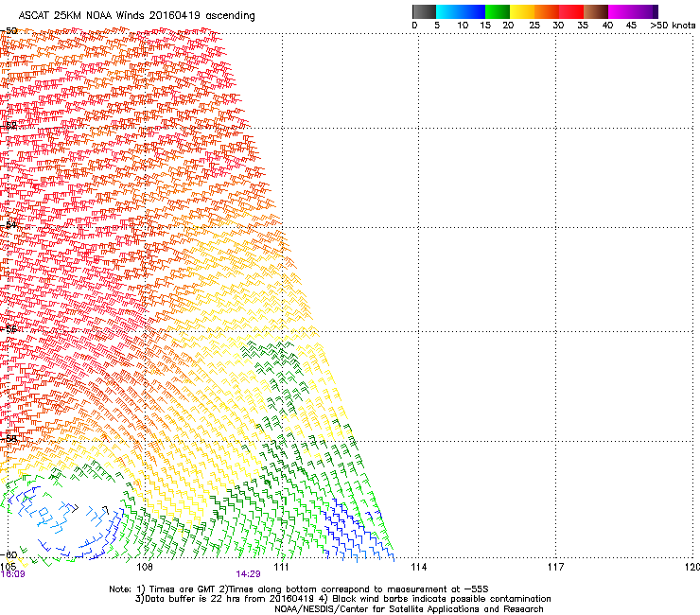The image size is (700, 615).
Task: Click the "45" legend scale label
Action: click(x=631, y=26)
